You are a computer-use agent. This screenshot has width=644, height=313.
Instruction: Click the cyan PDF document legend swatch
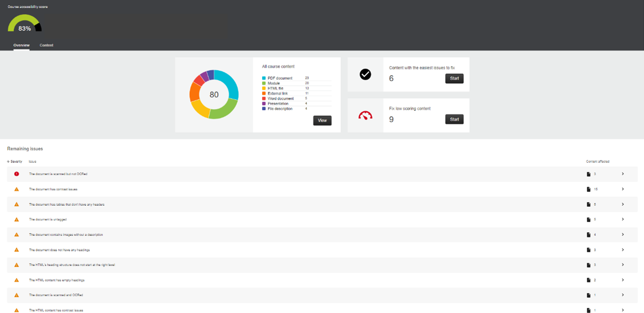(x=264, y=78)
